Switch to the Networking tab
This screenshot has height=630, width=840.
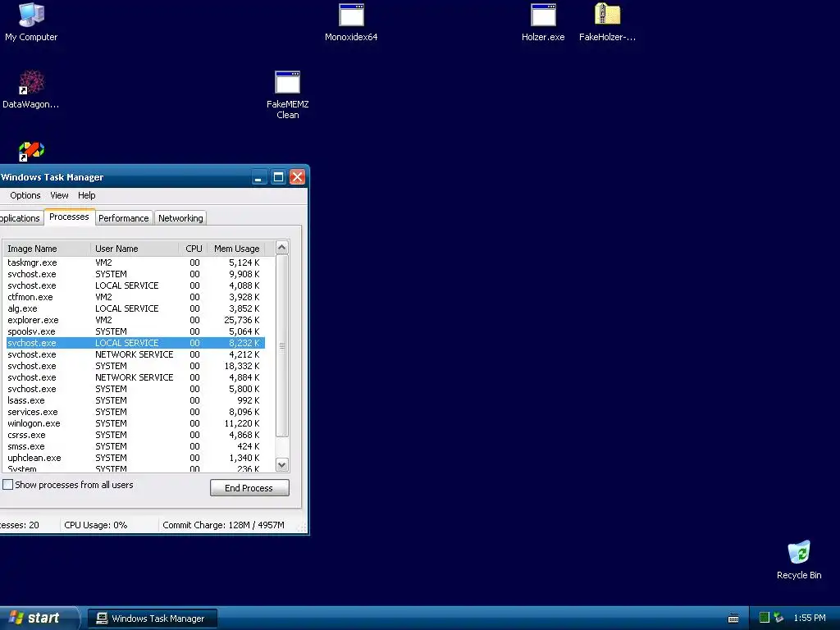[x=180, y=218]
